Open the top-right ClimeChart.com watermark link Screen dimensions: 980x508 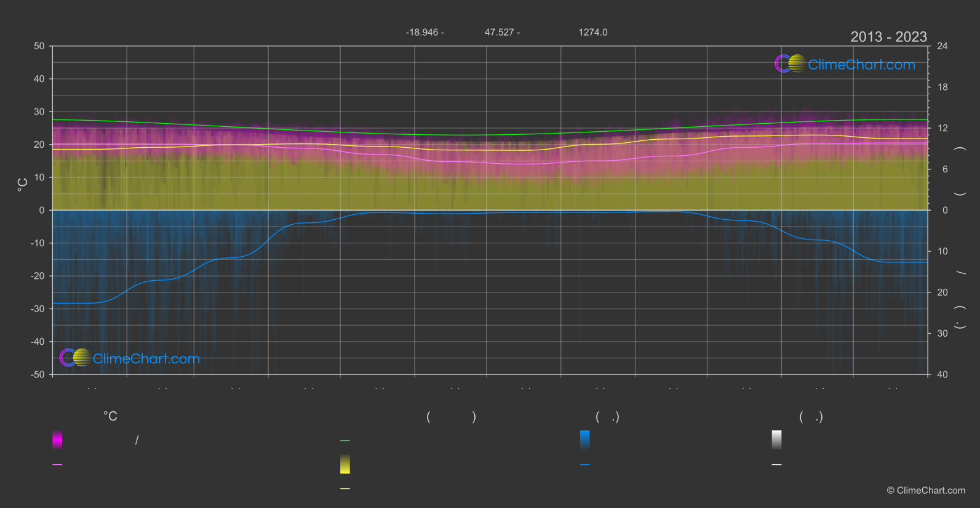[861, 65]
